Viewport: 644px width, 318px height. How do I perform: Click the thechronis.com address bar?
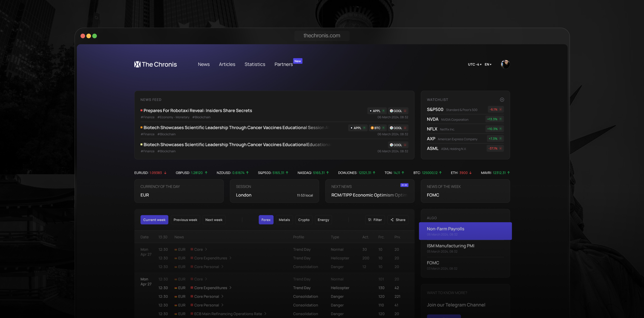pyautogui.click(x=322, y=35)
